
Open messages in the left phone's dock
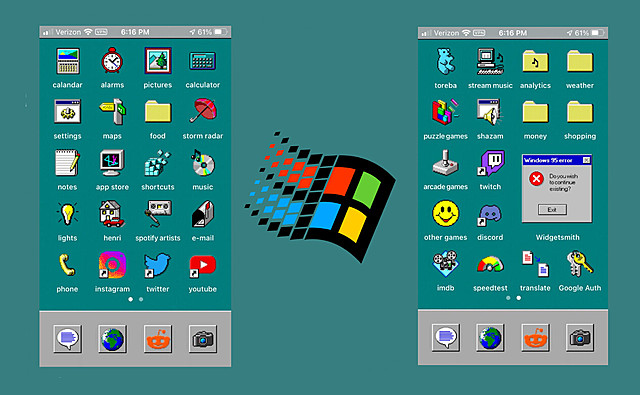coord(67,338)
